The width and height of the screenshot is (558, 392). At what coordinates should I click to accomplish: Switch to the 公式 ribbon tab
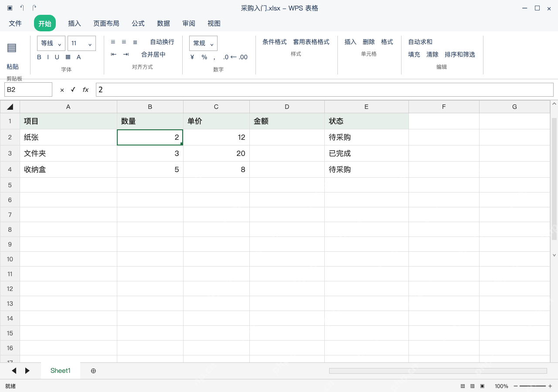tap(138, 23)
